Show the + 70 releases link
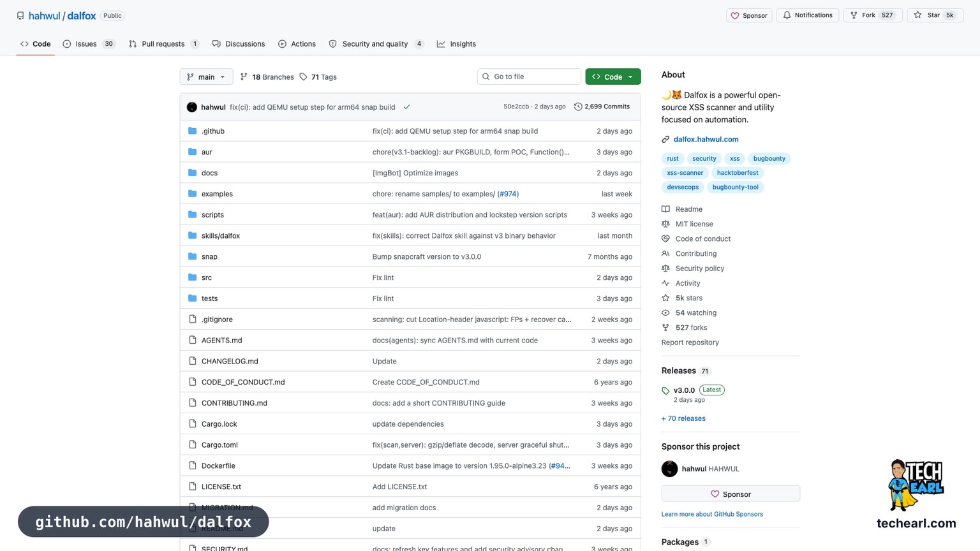 coord(683,418)
